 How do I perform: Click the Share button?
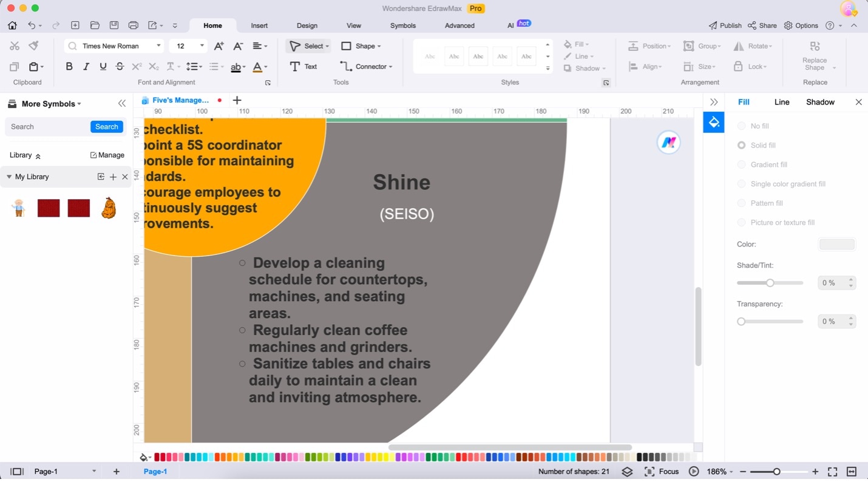(x=762, y=25)
